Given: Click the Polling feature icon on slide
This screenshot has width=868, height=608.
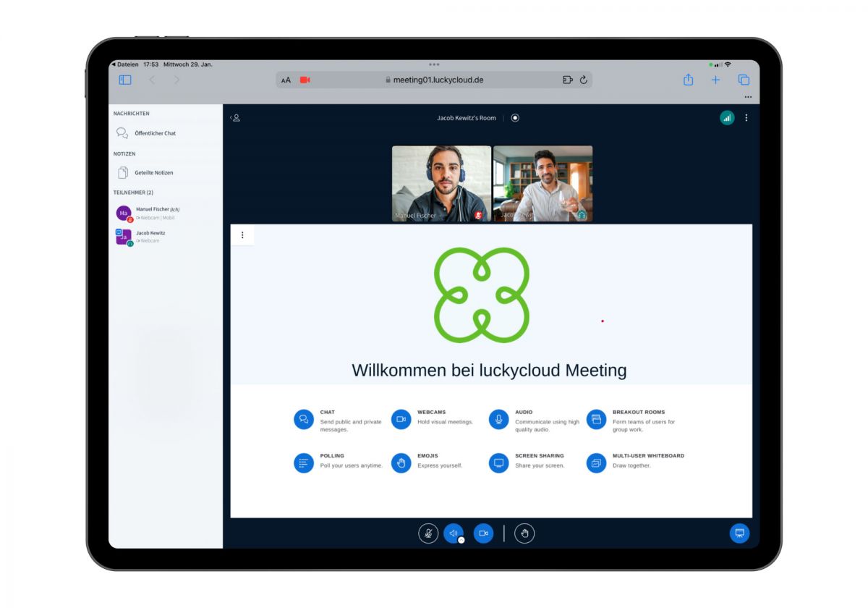Looking at the screenshot, I should coord(304,463).
